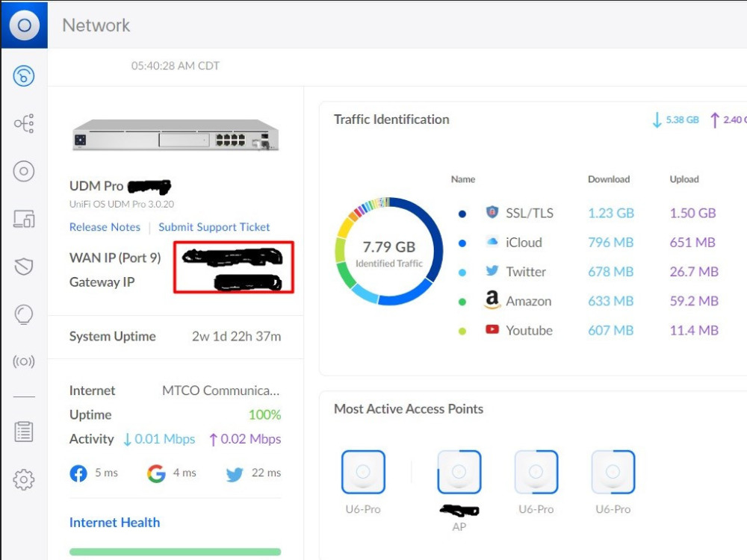
Task: Open the Client Devices view
Action: (23, 219)
